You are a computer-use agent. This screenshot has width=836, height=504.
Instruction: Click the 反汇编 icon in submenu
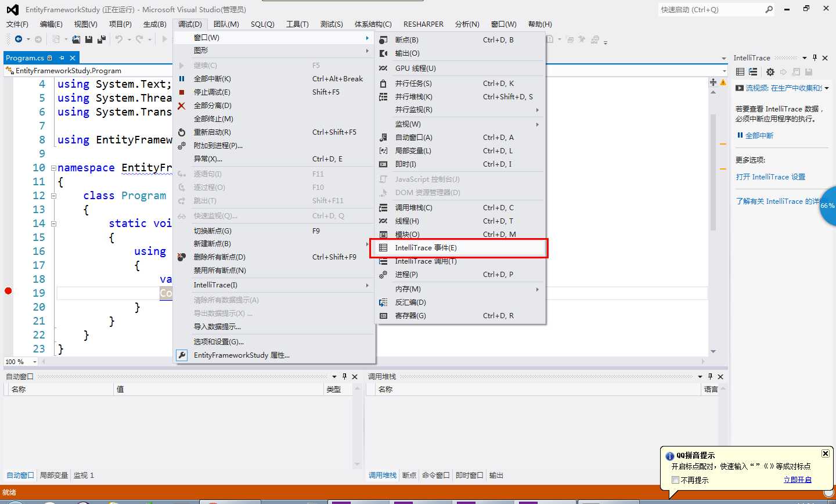(383, 303)
